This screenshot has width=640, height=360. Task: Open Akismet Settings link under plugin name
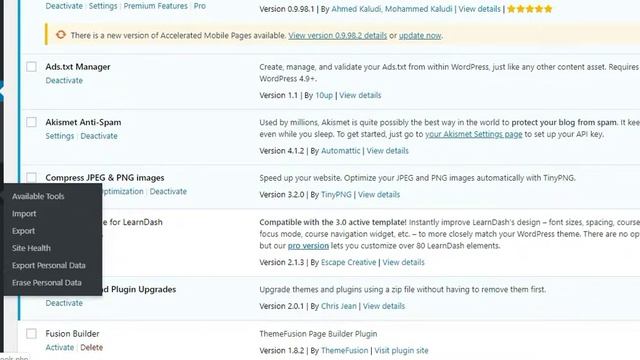point(60,136)
